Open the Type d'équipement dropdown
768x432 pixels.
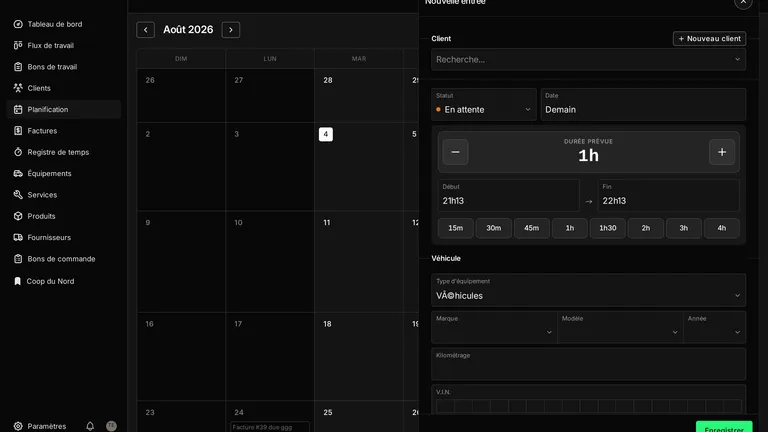pos(588,290)
